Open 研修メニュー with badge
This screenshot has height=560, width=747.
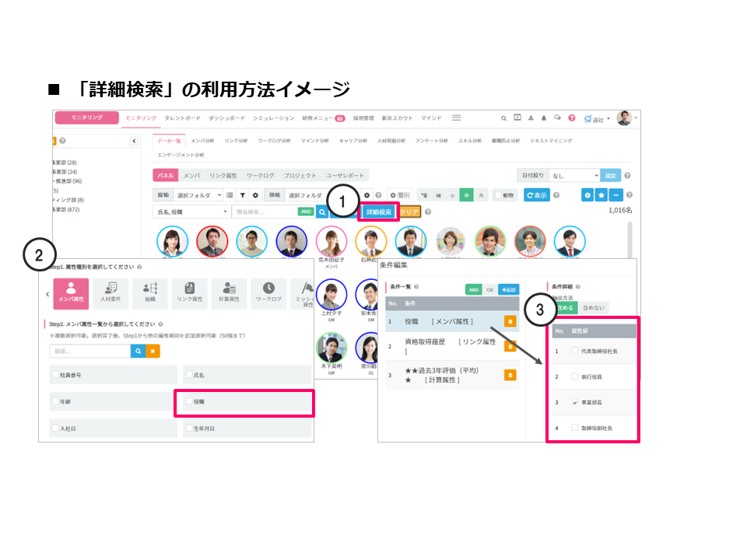click(323, 118)
